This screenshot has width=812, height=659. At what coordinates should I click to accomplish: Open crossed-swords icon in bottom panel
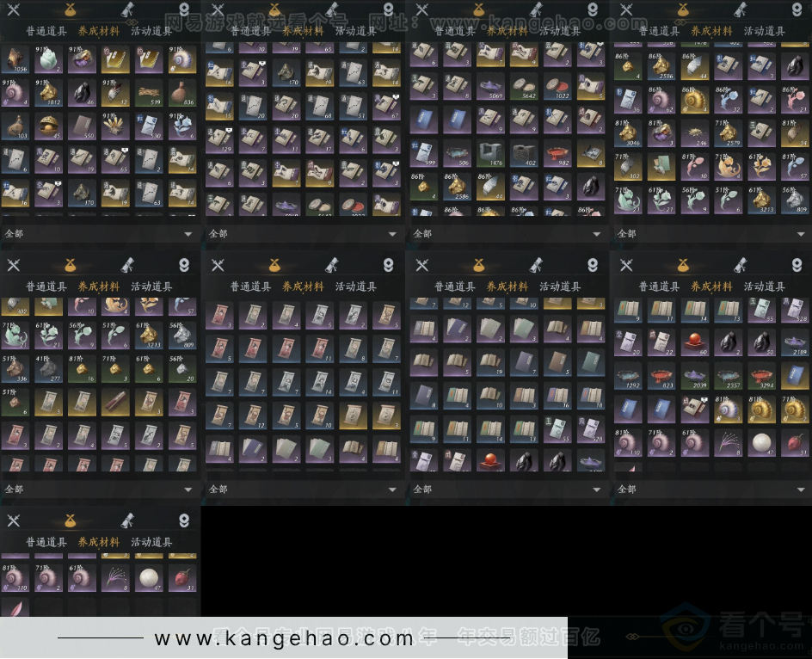pyautogui.click(x=14, y=520)
